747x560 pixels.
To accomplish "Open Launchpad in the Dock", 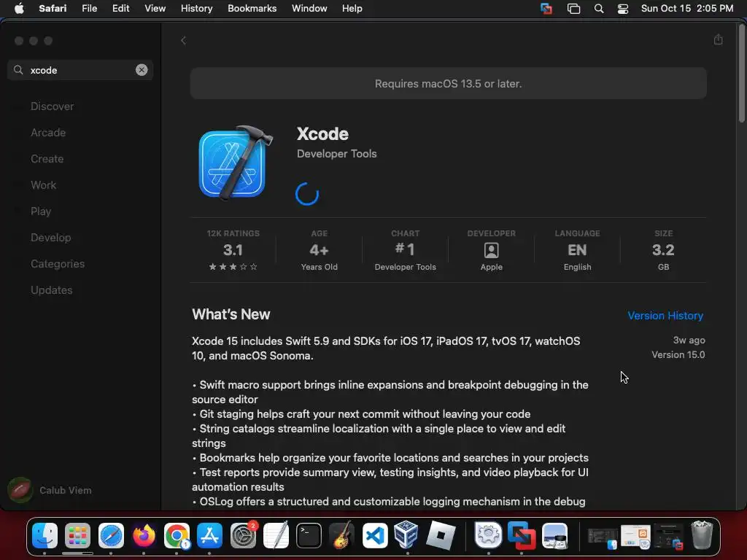I will point(77,536).
